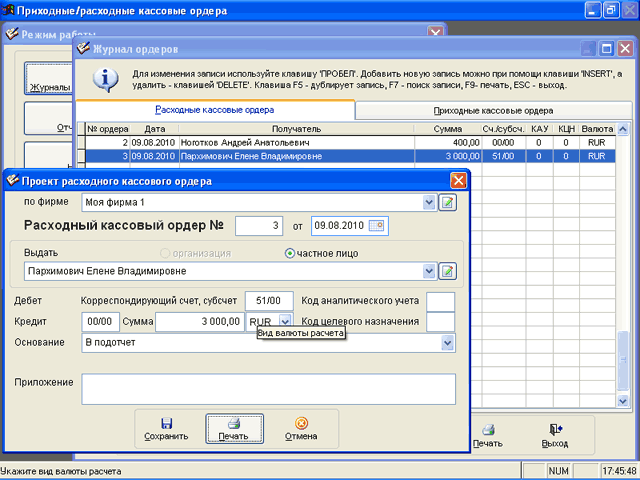This screenshot has width=640, height=480.
Task: Switch to Приходные кассовые ордера tab
Action: point(493,111)
